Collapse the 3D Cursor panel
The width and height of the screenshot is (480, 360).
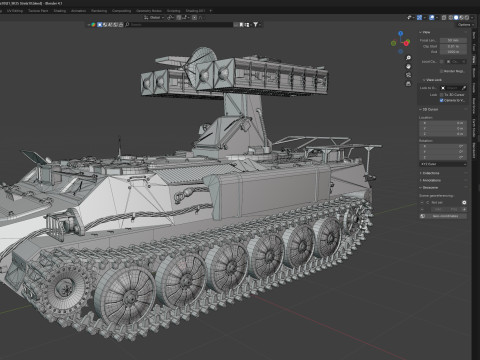(429, 109)
